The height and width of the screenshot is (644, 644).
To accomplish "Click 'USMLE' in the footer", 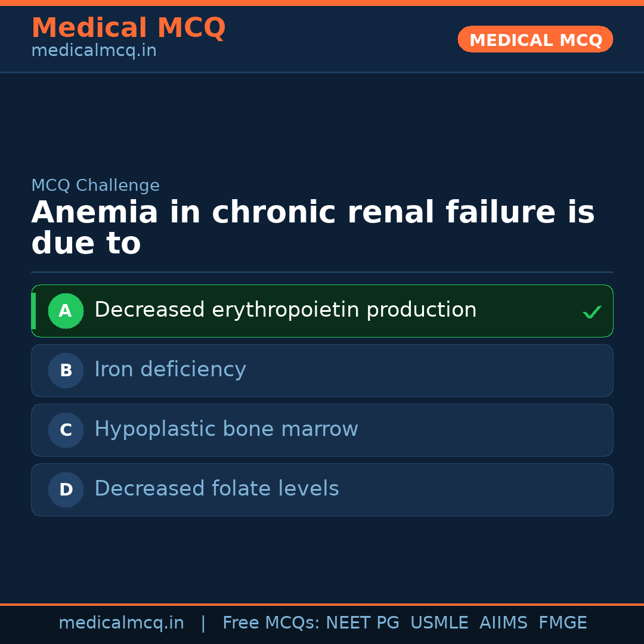I will (439, 623).
